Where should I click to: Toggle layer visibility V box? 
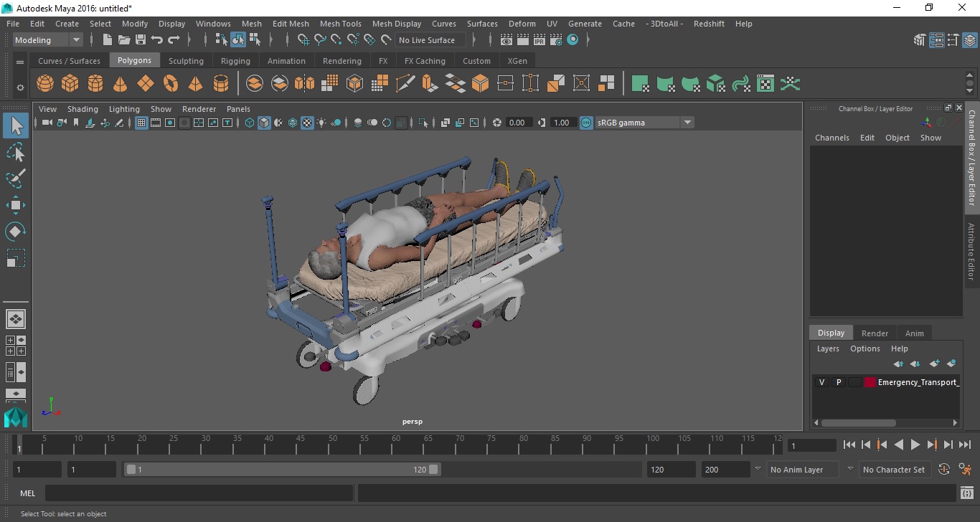(821, 382)
